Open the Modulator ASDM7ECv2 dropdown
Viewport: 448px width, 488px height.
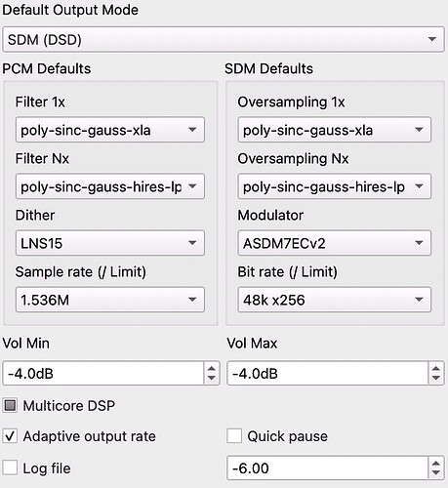[x=335, y=243]
